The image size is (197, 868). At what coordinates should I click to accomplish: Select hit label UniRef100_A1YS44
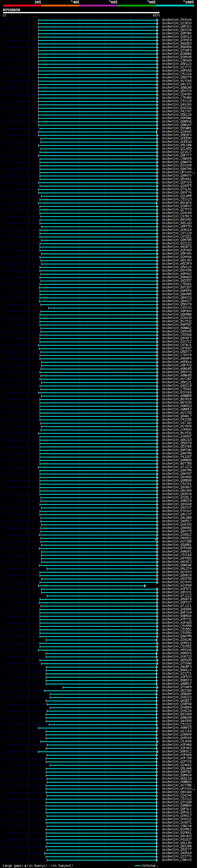[176, 81]
